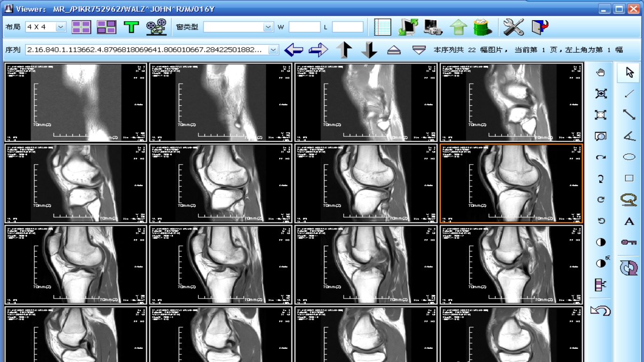The image size is (644, 362).
Task: Click the green recycle bin icon
Action: click(482, 27)
